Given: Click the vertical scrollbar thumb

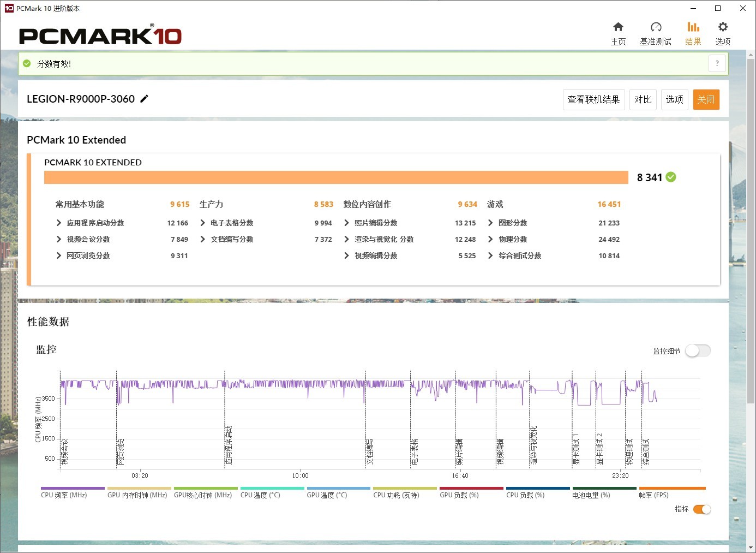Looking at the screenshot, I should pyautogui.click(x=751, y=231).
